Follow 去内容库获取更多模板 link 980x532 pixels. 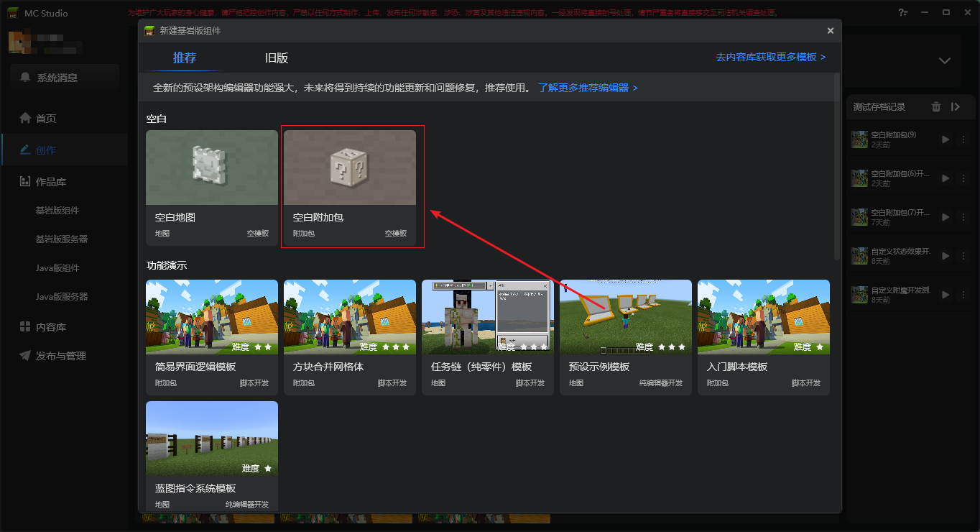[x=771, y=58]
